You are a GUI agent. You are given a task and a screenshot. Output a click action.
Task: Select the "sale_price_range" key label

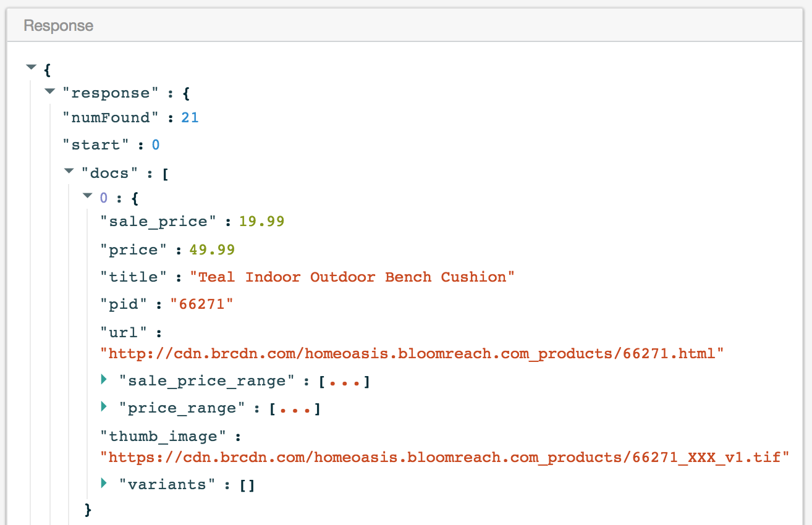[207, 381]
